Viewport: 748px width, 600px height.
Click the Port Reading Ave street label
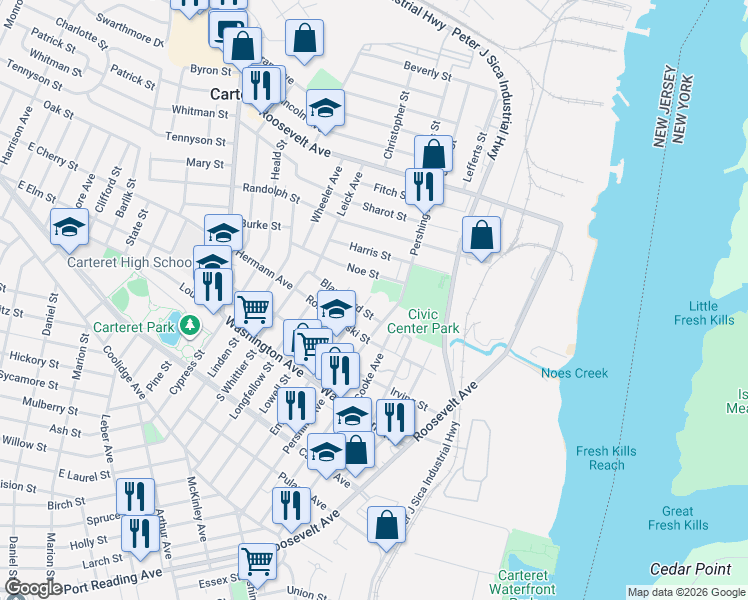(113, 581)
